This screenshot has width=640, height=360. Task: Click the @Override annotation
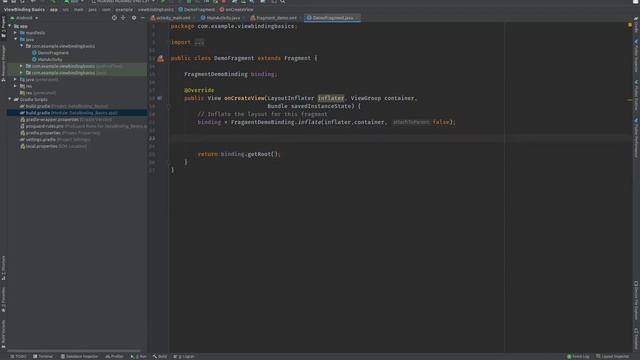coord(199,90)
